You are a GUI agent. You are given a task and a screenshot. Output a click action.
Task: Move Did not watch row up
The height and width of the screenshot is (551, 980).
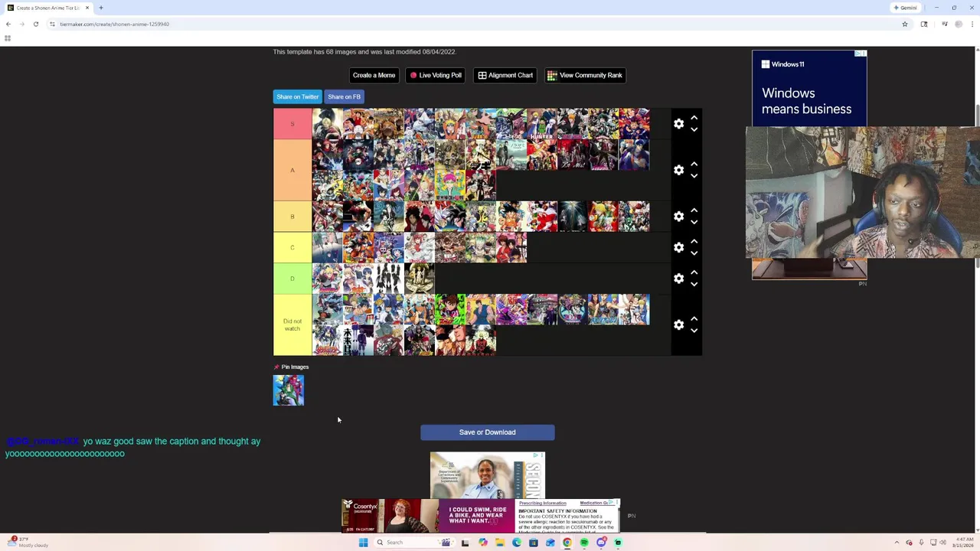pyautogui.click(x=694, y=318)
